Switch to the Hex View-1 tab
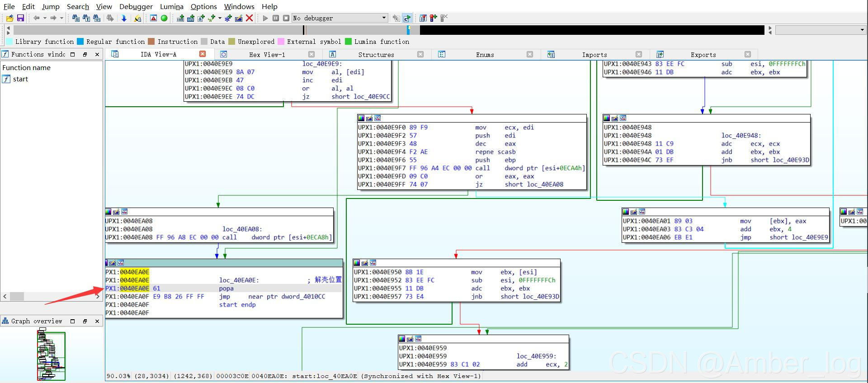 click(x=267, y=54)
